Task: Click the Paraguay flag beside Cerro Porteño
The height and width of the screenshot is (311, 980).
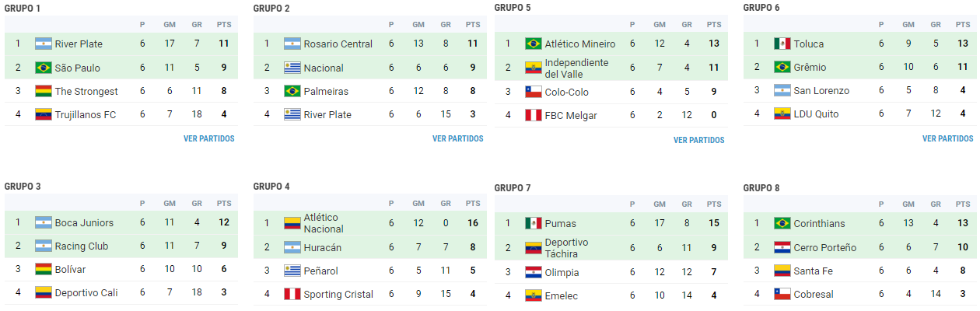Action: click(x=782, y=247)
